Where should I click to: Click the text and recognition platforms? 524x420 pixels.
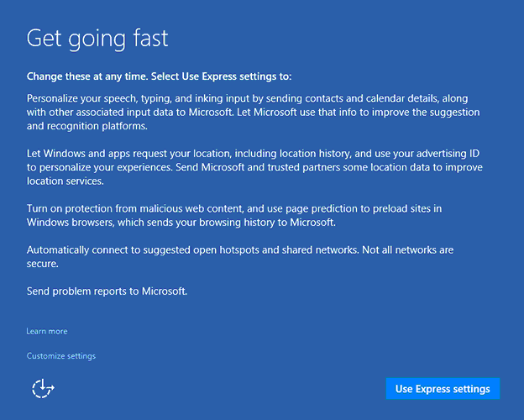(86, 126)
